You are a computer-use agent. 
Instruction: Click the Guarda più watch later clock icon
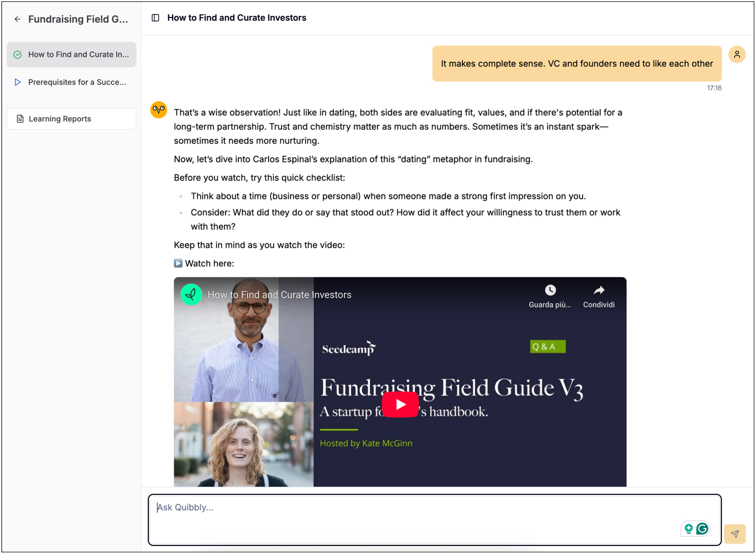550,291
